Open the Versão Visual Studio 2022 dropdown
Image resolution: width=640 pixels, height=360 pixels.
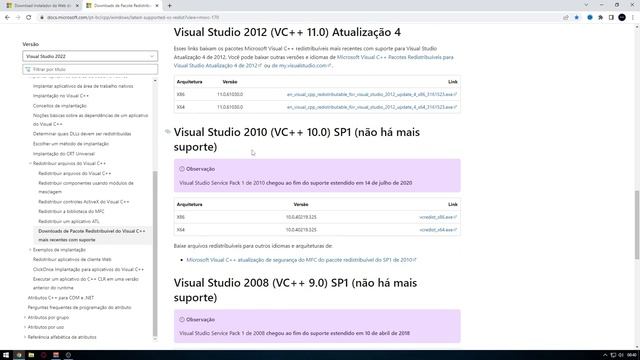coord(90,56)
